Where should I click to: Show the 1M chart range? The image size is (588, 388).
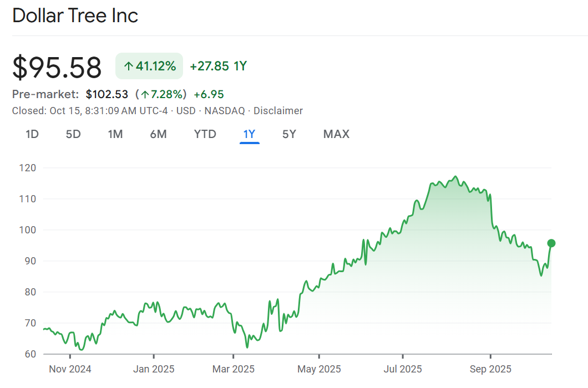(x=115, y=134)
